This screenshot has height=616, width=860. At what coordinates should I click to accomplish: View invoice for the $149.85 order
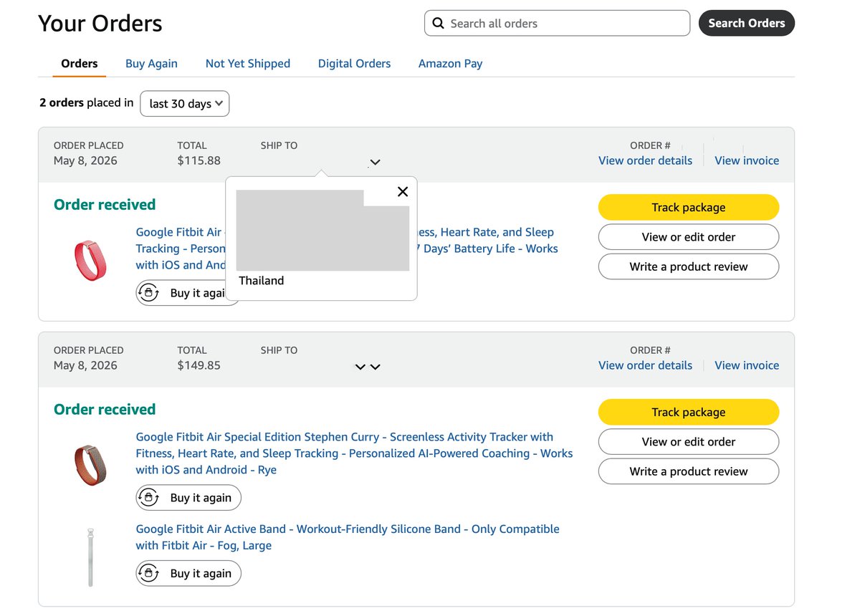pos(747,365)
